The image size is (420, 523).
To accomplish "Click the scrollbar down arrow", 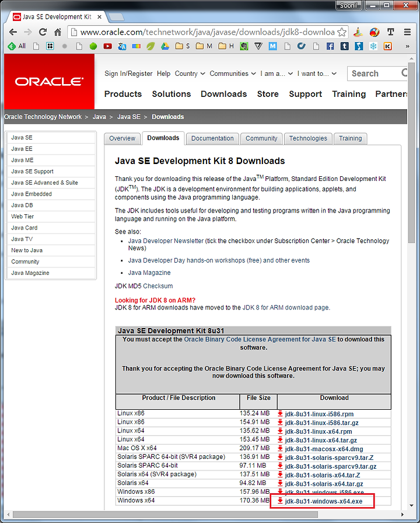I will [412, 507].
